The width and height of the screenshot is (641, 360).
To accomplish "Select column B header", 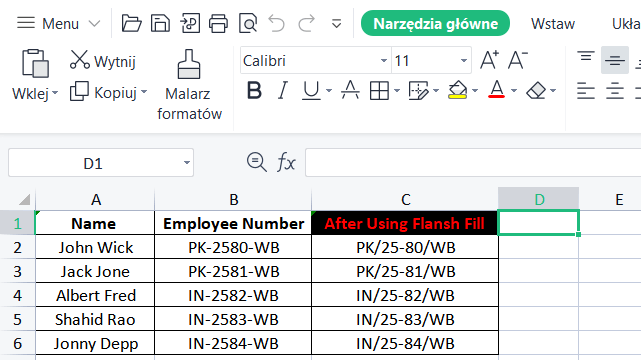I will 233,199.
